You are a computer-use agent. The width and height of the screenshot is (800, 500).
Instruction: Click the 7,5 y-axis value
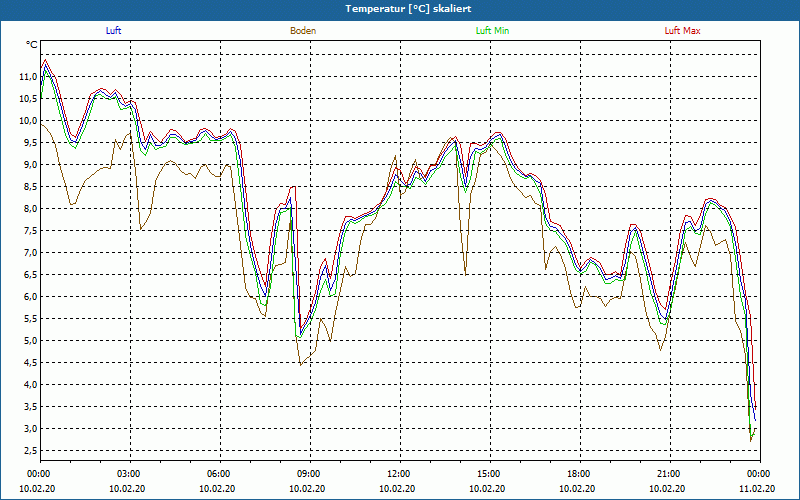click(x=30, y=231)
